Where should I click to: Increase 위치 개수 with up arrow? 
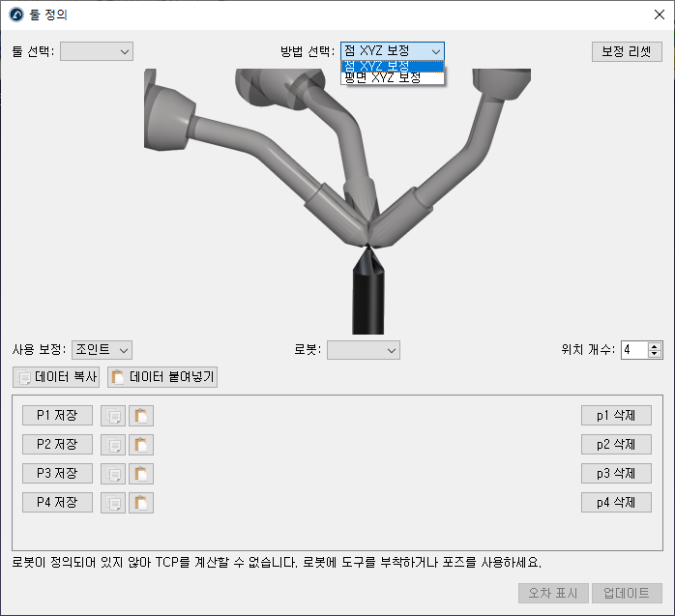(x=655, y=346)
